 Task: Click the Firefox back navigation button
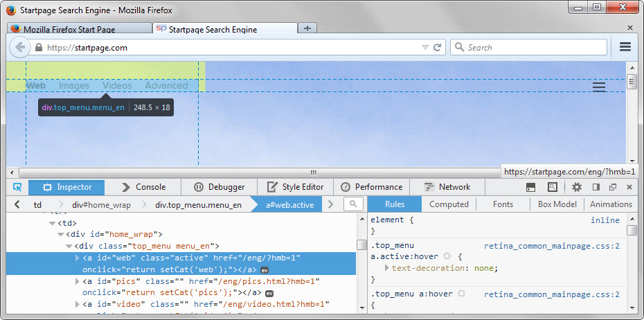[x=19, y=47]
